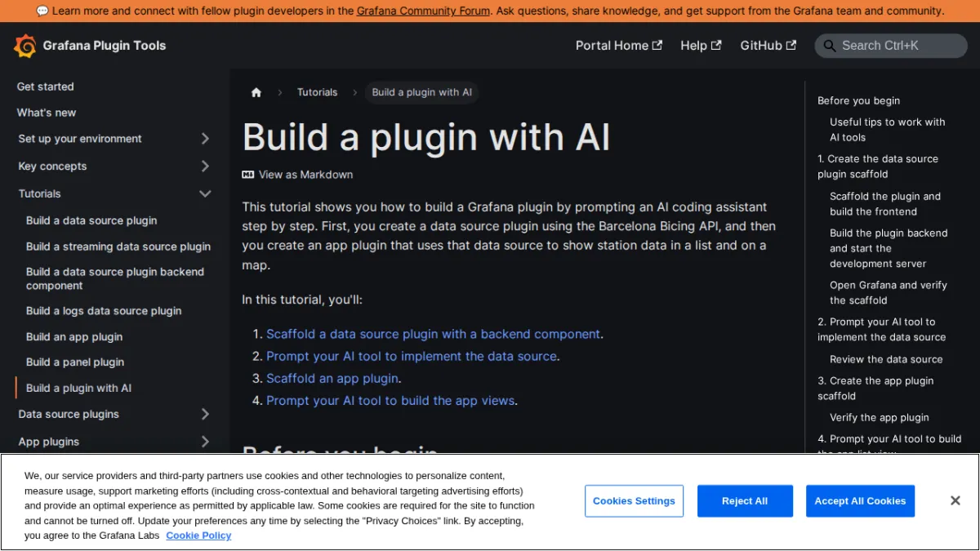Click the Reject All button
Image resolution: width=980 pixels, height=551 pixels.
pyautogui.click(x=745, y=501)
